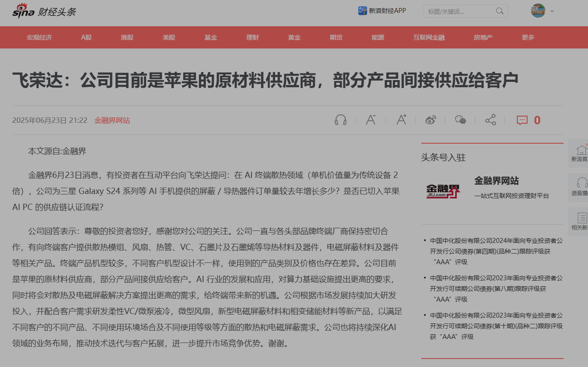Open the user avatar picture
Image resolution: width=588 pixels, height=367 pixels.
[538, 11]
